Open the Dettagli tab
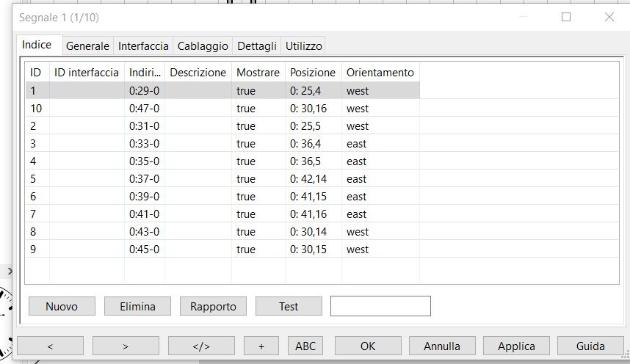The width and height of the screenshot is (630, 364). (x=257, y=45)
